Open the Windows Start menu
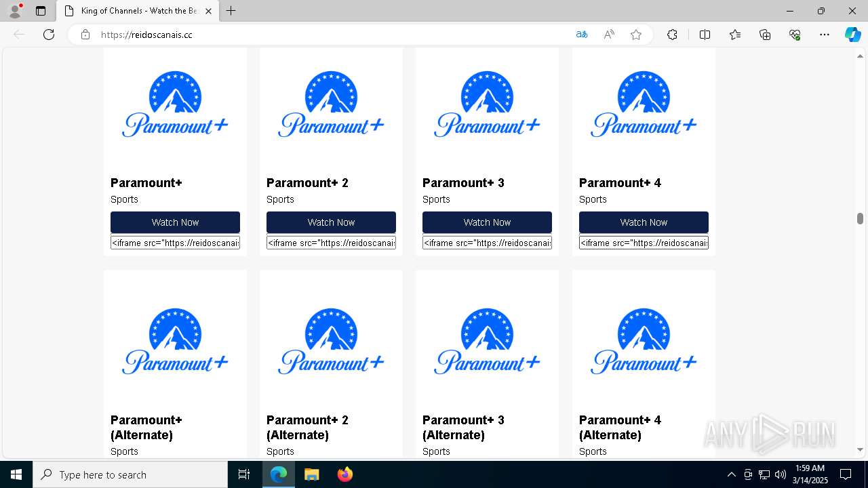This screenshot has height=488, width=868. click(x=16, y=474)
